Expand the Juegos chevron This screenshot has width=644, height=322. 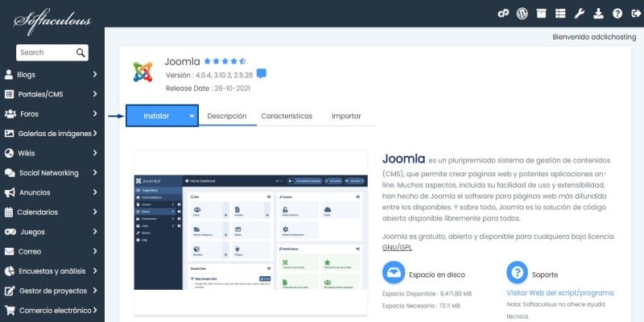pos(95,232)
